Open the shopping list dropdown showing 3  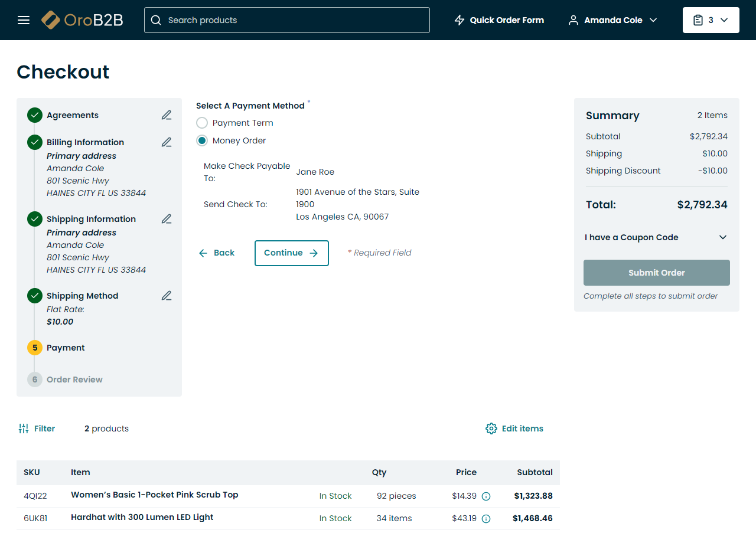point(711,20)
